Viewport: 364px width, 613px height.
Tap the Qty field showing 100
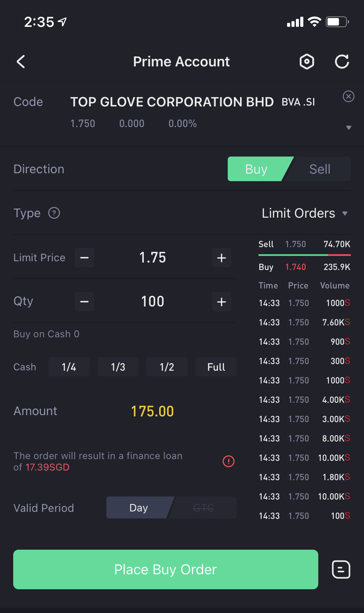point(153,302)
